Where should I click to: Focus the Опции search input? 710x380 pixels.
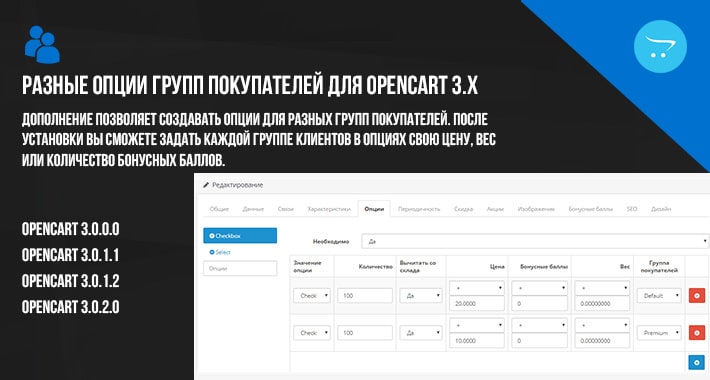point(240,268)
